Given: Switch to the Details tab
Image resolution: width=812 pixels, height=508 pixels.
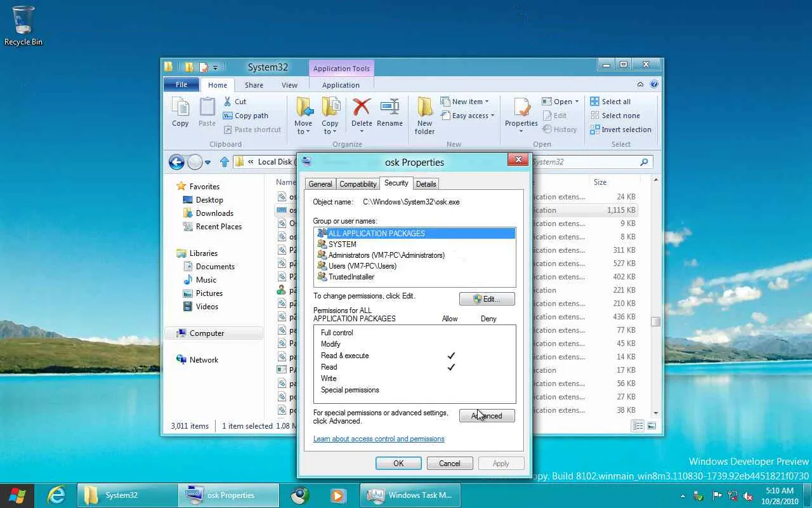Looking at the screenshot, I should coord(426,184).
